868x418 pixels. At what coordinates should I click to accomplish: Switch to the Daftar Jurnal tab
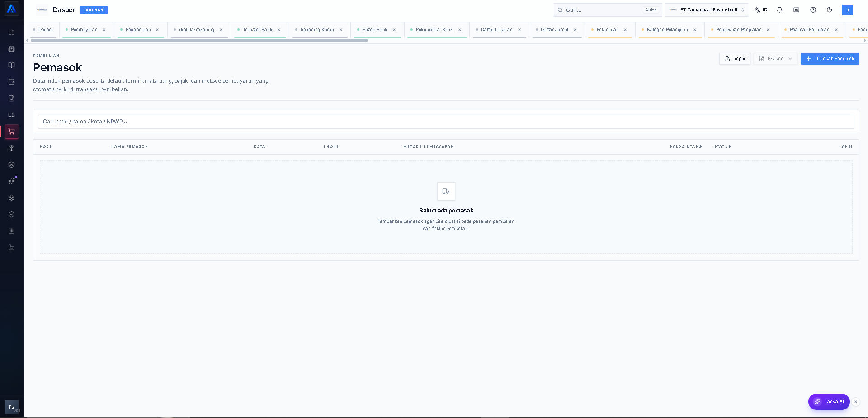coord(554,30)
